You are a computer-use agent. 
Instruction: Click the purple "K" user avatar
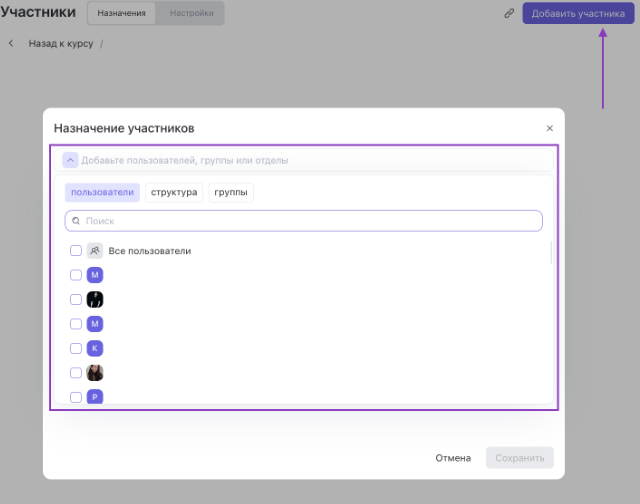point(95,348)
